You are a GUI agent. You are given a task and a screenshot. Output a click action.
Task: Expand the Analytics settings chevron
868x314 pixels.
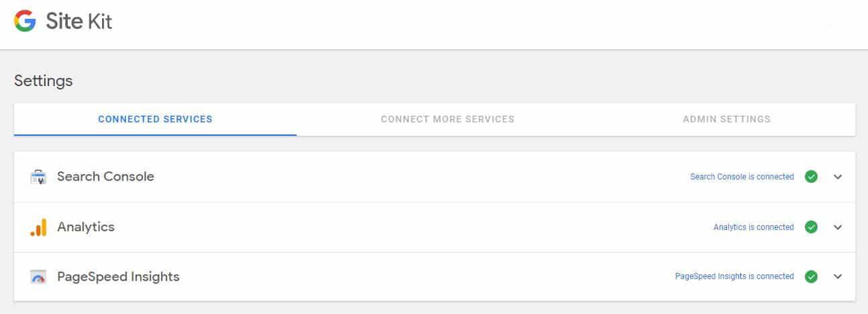(x=837, y=227)
